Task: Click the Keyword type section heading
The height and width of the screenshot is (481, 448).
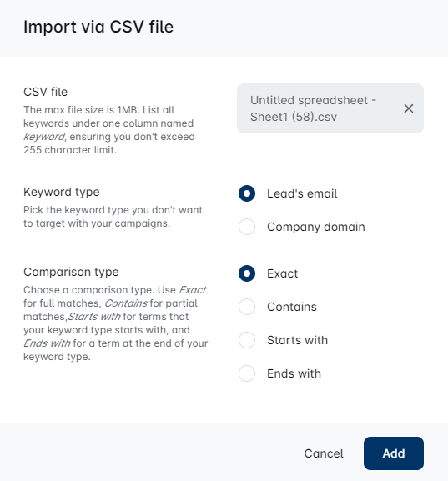Action: (62, 192)
